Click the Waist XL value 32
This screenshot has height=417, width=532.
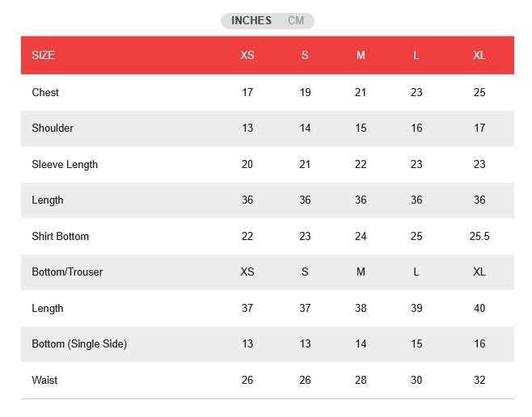[479, 381]
